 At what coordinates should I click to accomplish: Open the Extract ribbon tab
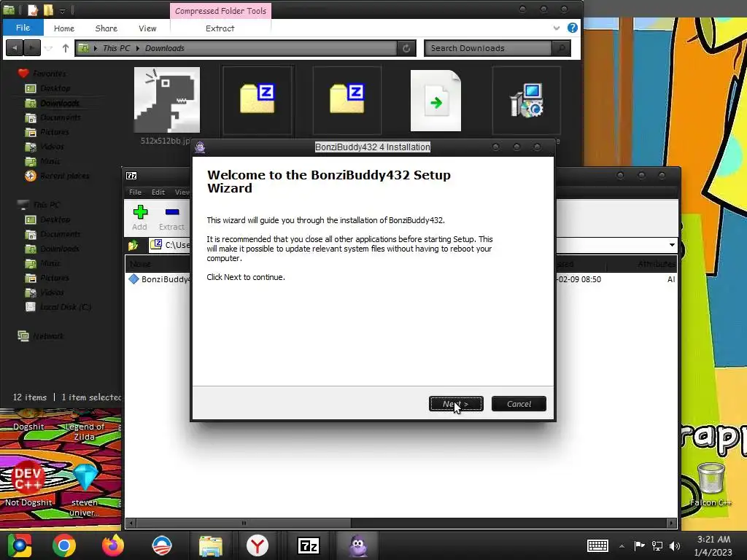pyautogui.click(x=220, y=28)
